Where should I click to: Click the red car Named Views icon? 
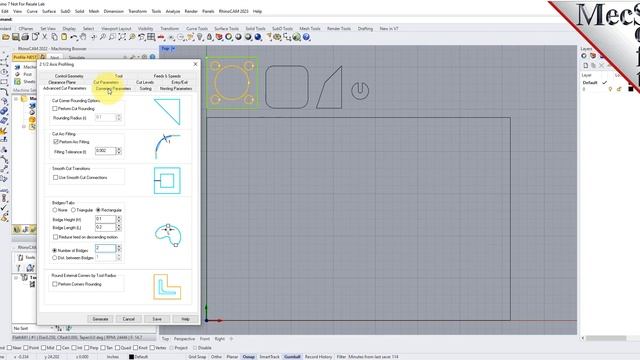161,37
